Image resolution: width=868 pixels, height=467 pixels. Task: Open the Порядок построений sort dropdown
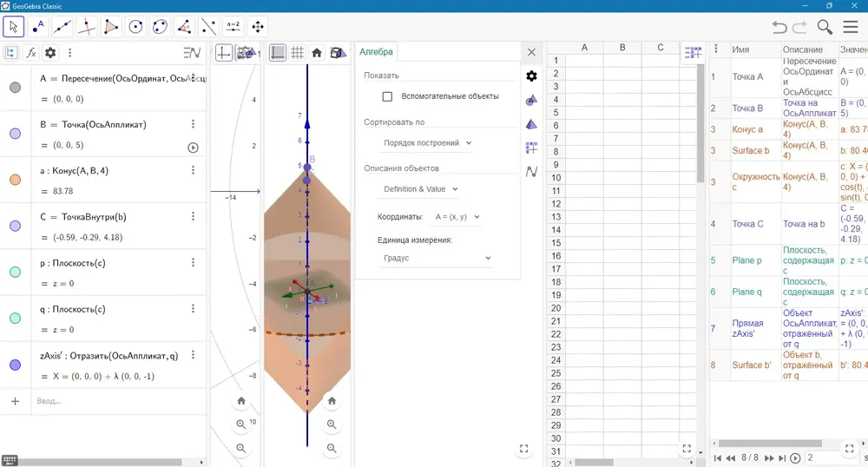[427, 142]
